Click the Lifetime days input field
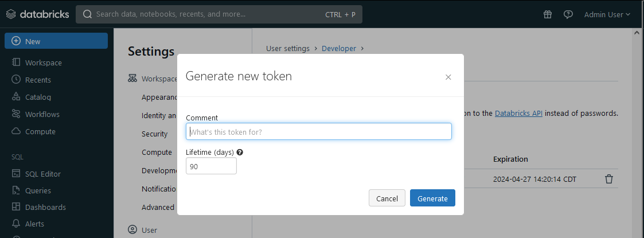Image resolution: width=644 pixels, height=238 pixels. [211, 166]
